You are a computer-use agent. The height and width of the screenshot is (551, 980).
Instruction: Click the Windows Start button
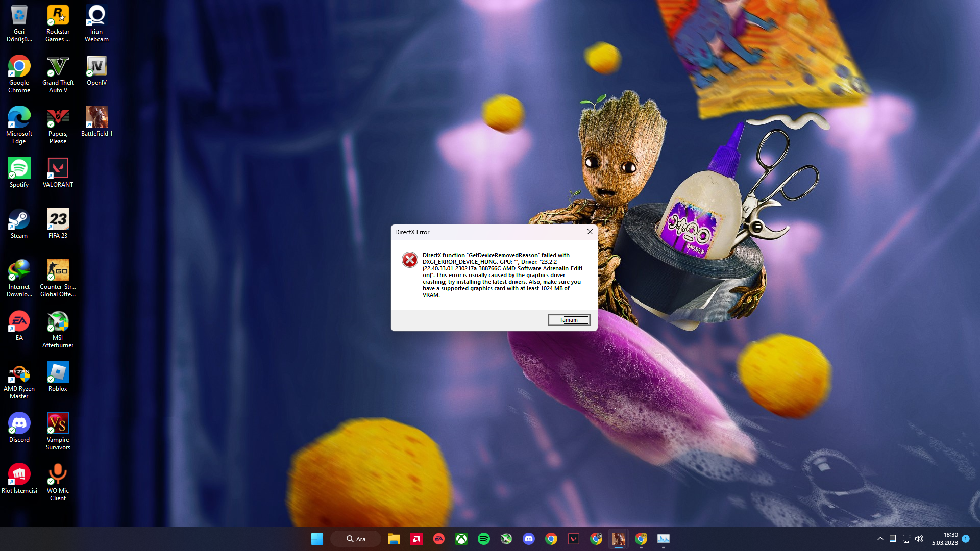[x=317, y=539]
